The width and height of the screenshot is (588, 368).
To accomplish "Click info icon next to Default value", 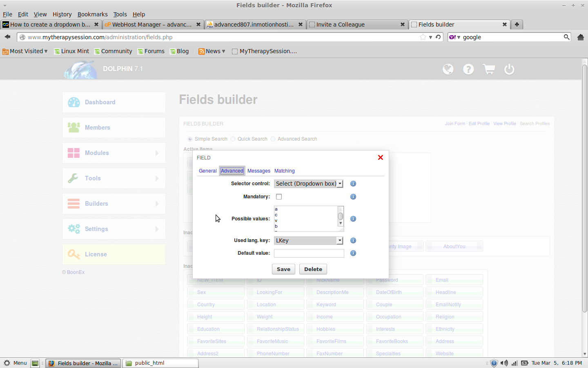I will [x=353, y=253].
